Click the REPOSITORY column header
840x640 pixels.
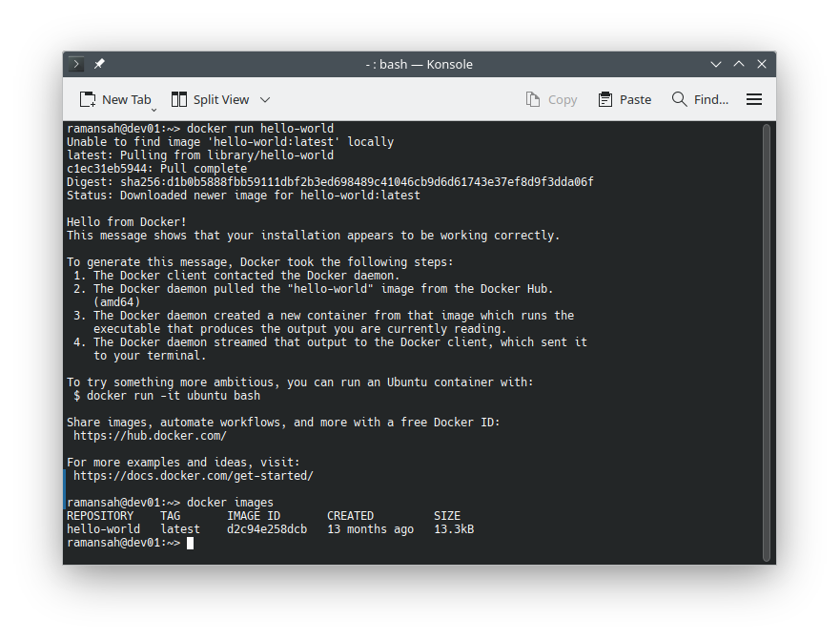(100, 516)
